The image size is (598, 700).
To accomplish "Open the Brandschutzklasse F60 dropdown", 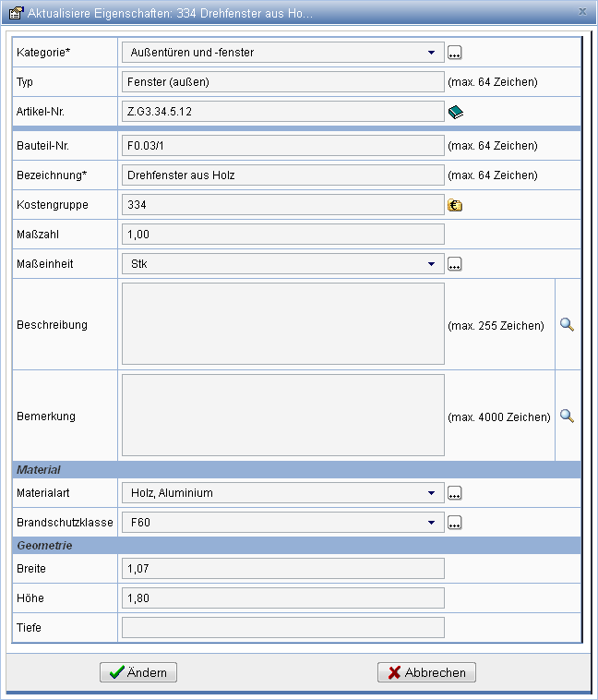I will tap(431, 523).
